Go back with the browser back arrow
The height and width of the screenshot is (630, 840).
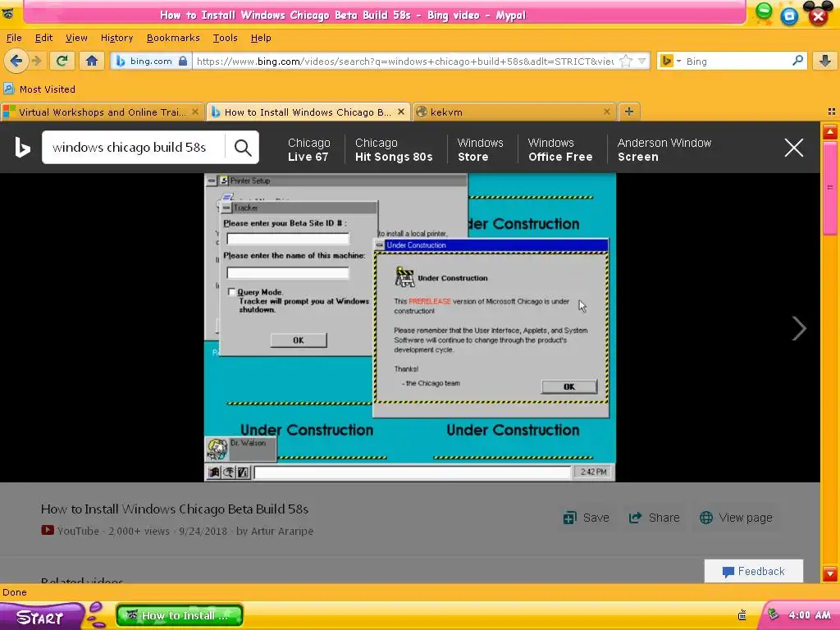(x=16, y=61)
